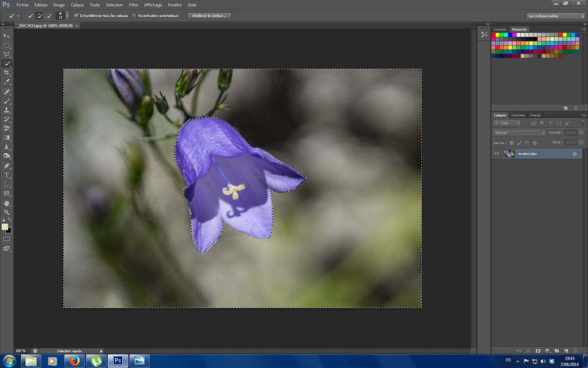Switch to the Couches tab

(x=518, y=115)
